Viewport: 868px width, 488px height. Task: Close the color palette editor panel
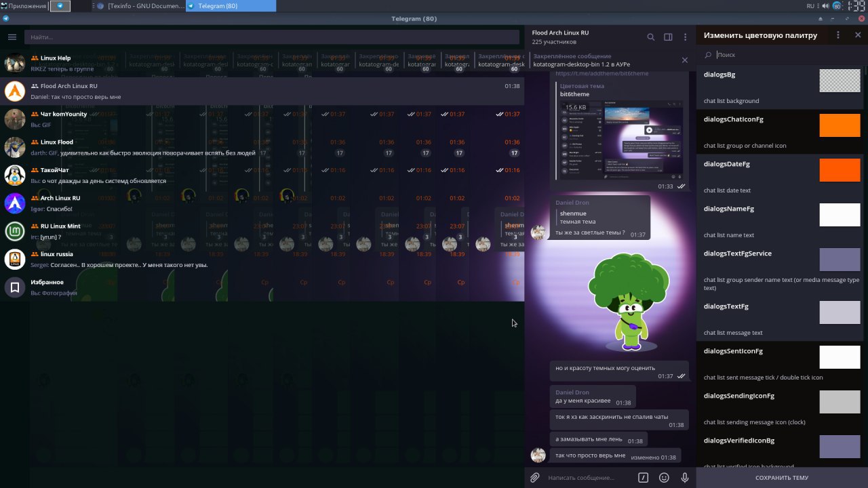pyautogui.click(x=858, y=35)
